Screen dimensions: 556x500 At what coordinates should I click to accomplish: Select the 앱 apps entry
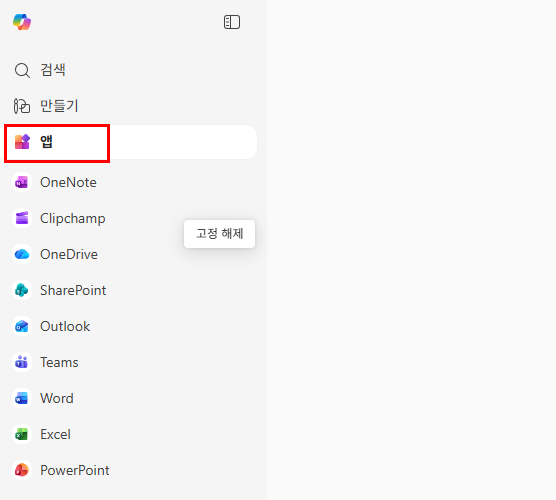(x=130, y=142)
